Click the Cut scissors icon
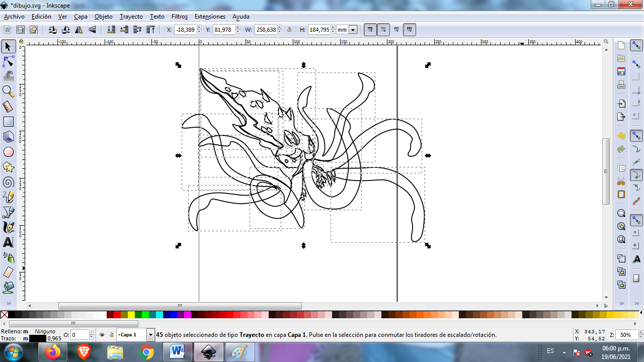644x362 pixels. click(621, 181)
